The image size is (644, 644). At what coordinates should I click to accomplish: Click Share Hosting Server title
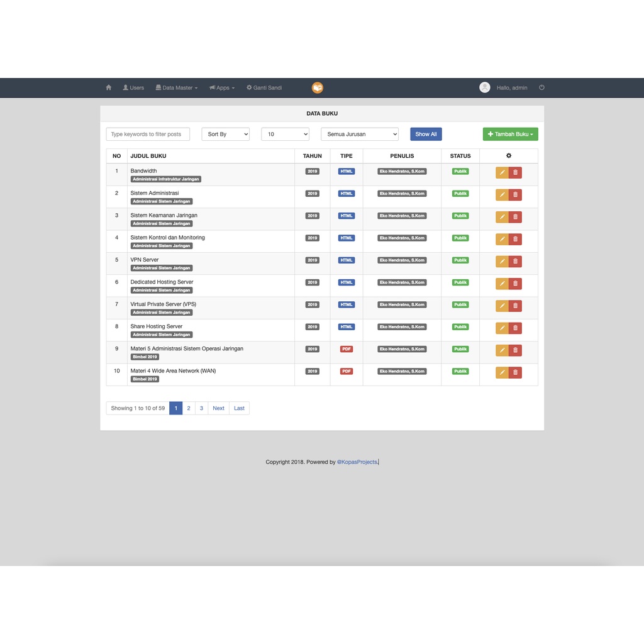coord(157,326)
